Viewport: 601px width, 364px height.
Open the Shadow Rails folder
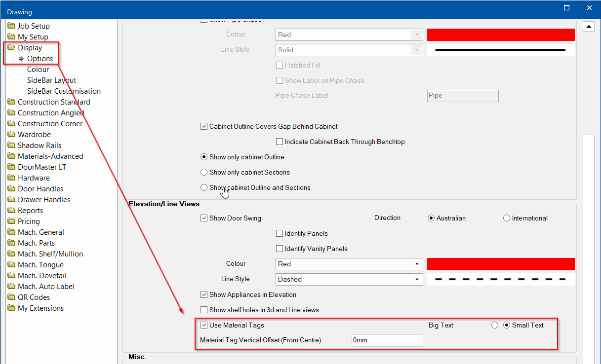[35, 146]
